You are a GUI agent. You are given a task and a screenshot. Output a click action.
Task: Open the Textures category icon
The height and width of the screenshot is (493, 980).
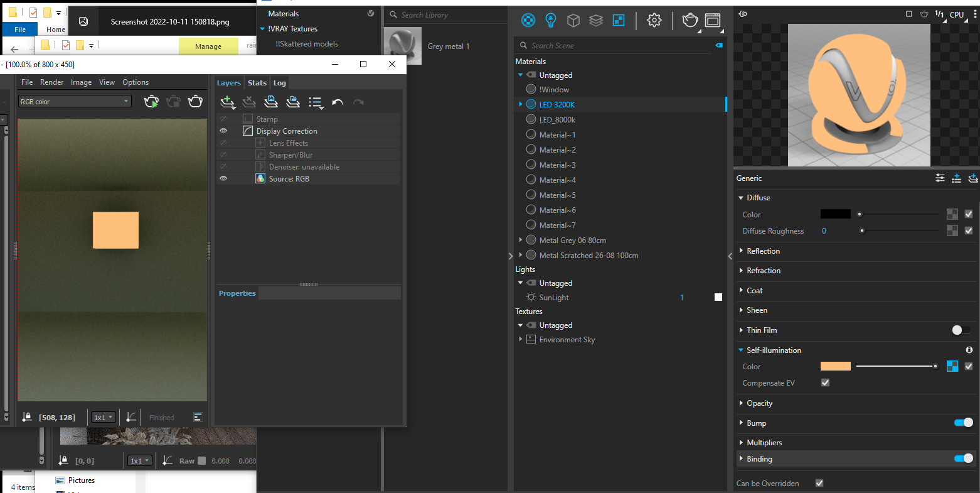coord(619,21)
